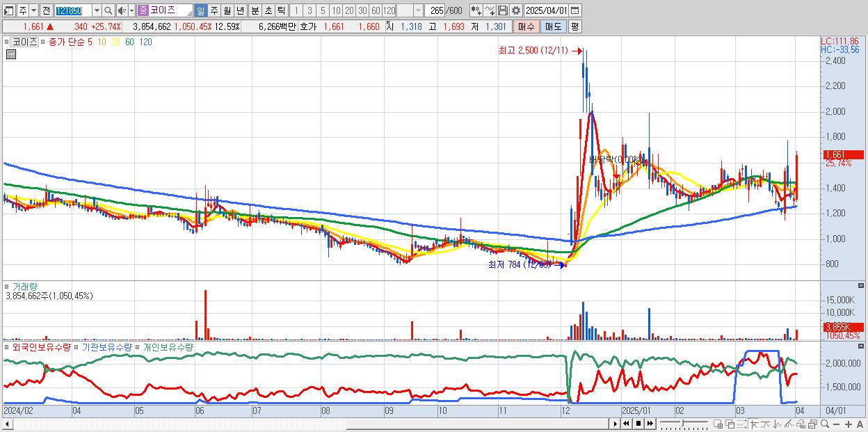Click the stock code field 121850
The width and height of the screenshot is (868, 432).
pos(72,10)
